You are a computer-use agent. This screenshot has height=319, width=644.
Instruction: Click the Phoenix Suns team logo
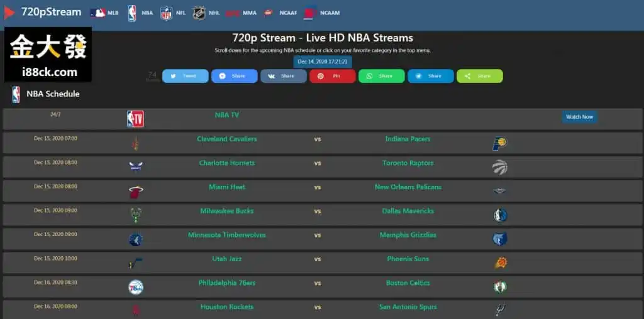point(500,263)
